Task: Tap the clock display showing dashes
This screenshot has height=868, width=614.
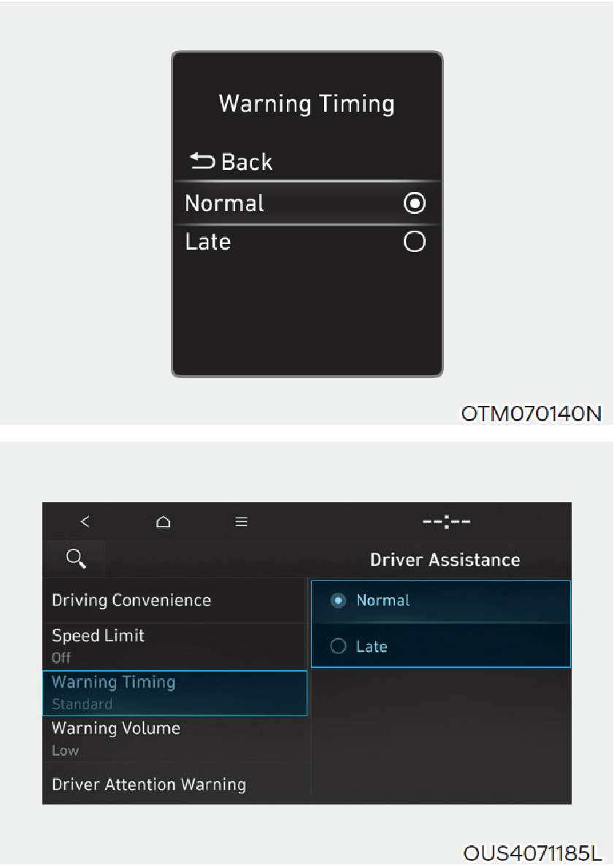Action: (446, 521)
